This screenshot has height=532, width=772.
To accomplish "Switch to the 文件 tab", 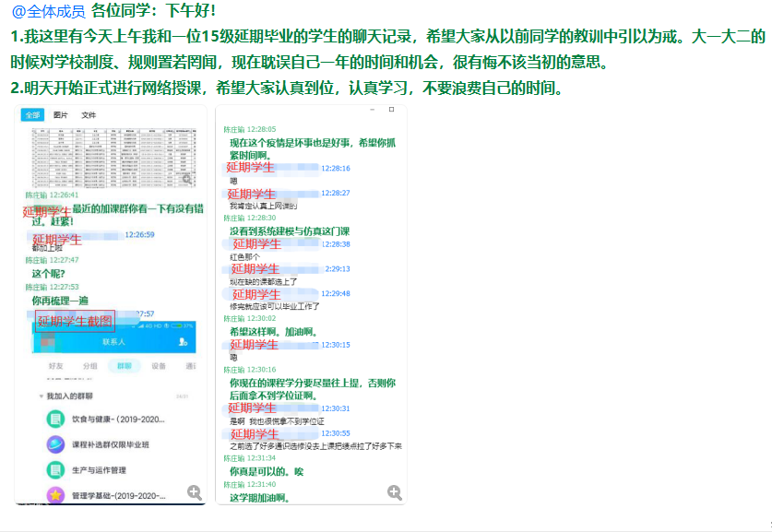I will coord(89,115).
